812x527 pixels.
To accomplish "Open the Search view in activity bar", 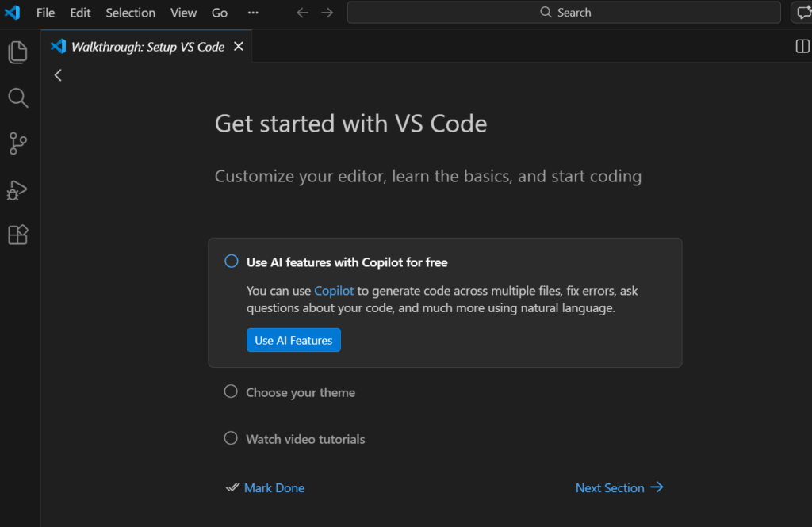I will pyautogui.click(x=17, y=98).
